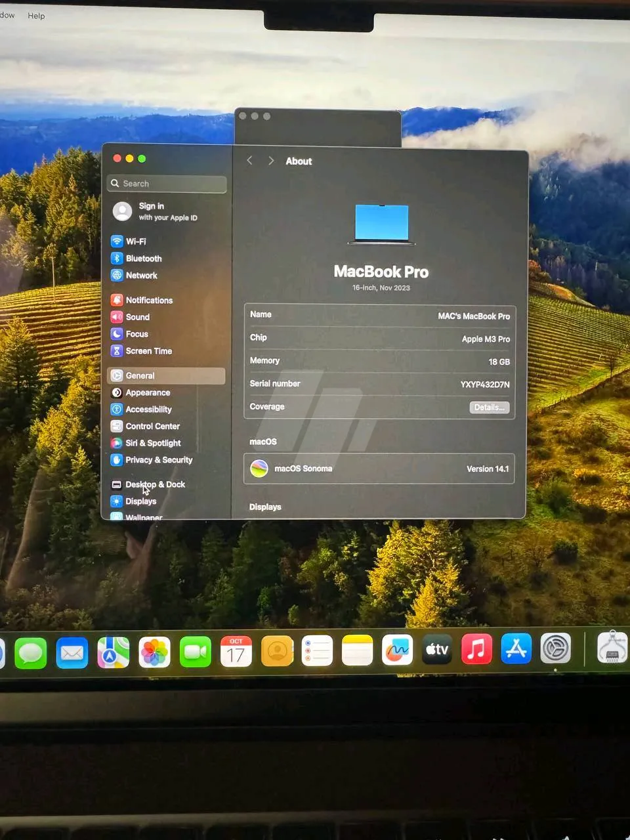Open Mail from the Dock
630x840 pixels.
click(x=72, y=653)
